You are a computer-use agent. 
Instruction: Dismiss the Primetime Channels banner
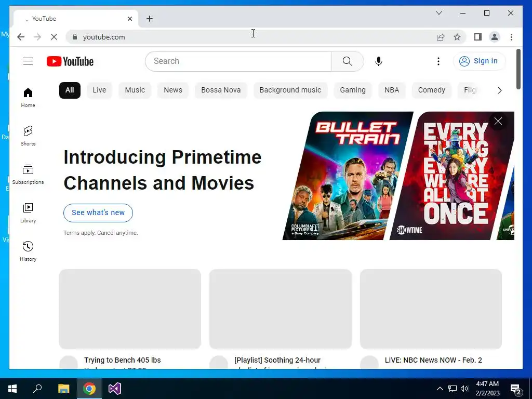[498, 121]
